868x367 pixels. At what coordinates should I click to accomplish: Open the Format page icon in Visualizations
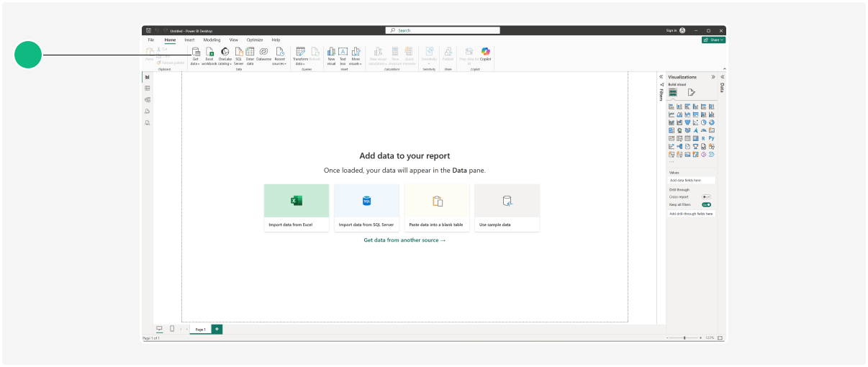[x=691, y=92]
